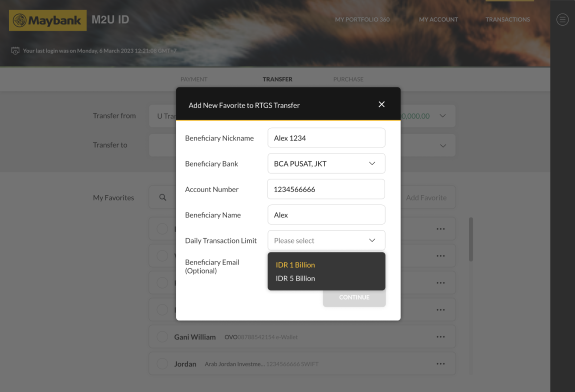This screenshot has width=575, height=392.
Task: Click the Add Favorite link
Action: [x=426, y=198]
